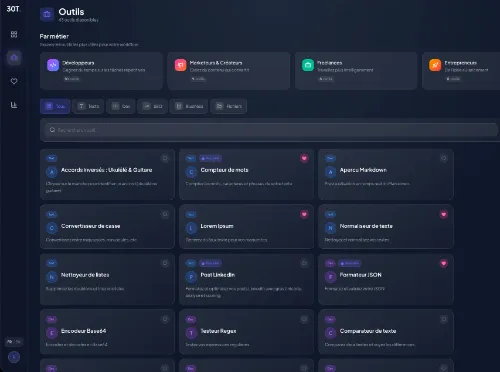Favorite the Encodeur Base64 tool
The height and width of the screenshot is (372, 500).
(165, 319)
